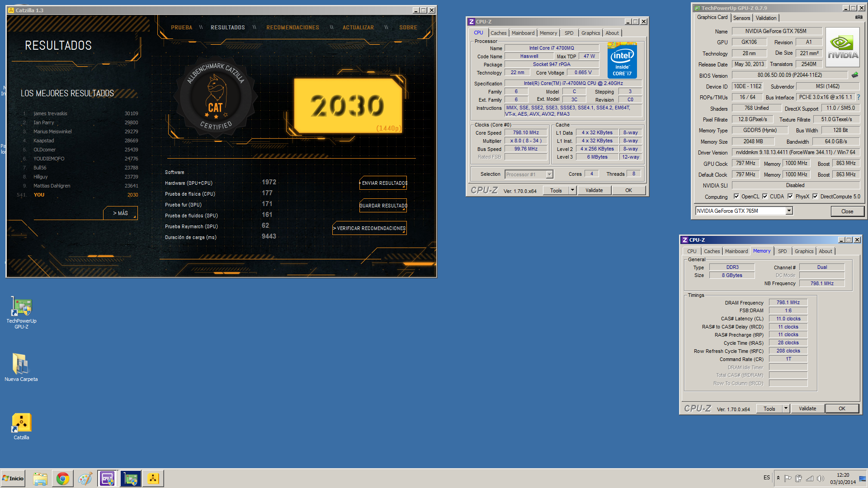868x488 pixels.
Task: Open Tools dropdown arrow in CPU-Z CPU window
Action: tap(572, 190)
